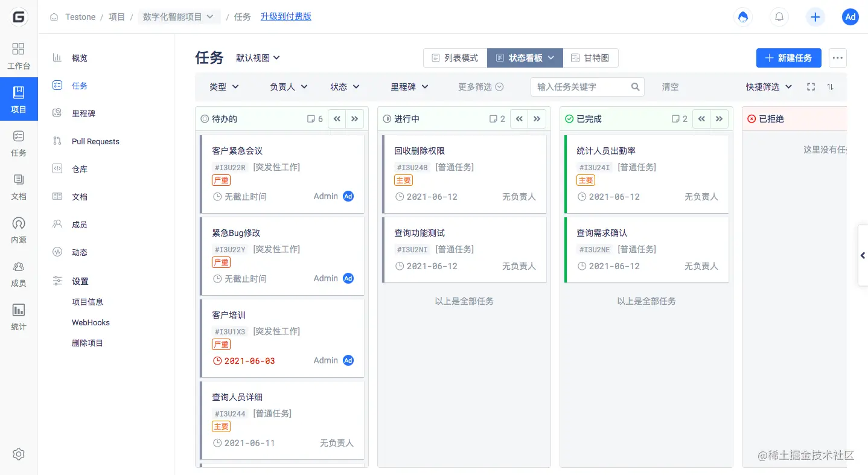The width and height of the screenshot is (868, 475).
Task: Click right double arrow on 进行中 column
Action: (x=537, y=119)
